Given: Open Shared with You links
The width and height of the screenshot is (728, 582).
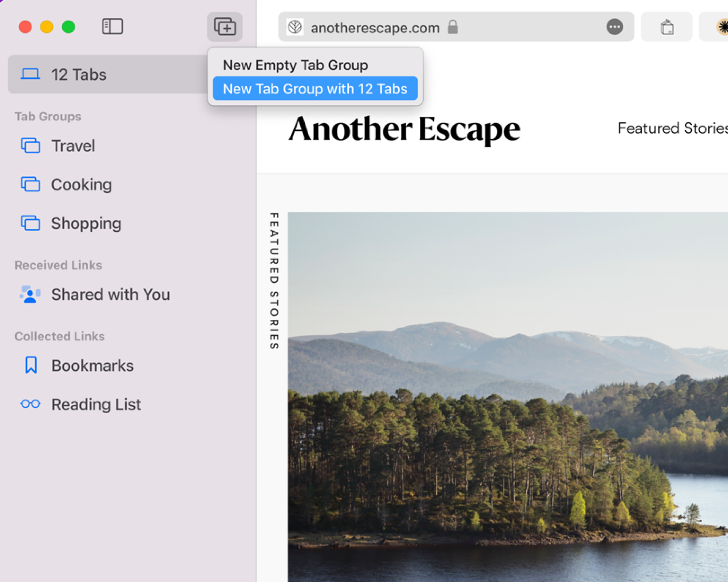Looking at the screenshot, I should (110, 294).
